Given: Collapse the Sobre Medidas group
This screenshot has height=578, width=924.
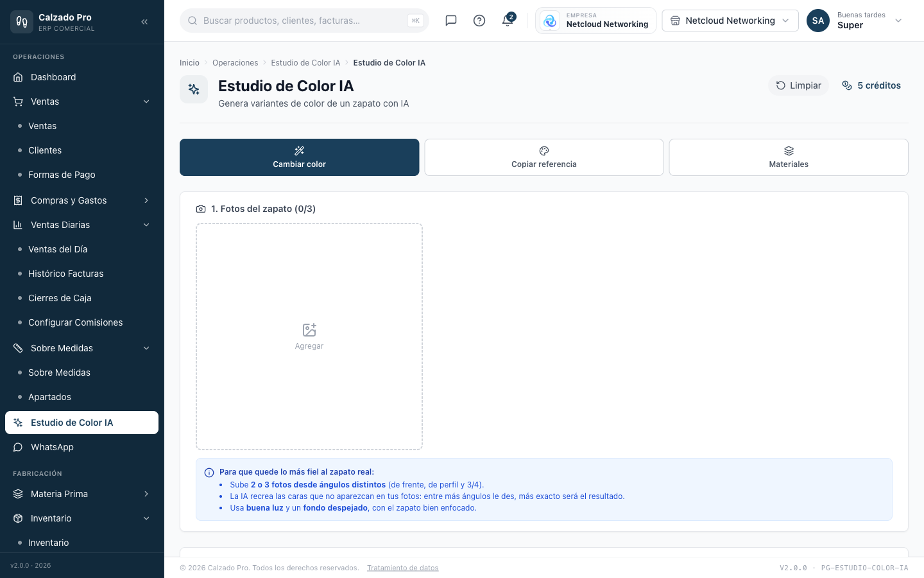Looking at the screenshot, I should [x=146, y=348].
